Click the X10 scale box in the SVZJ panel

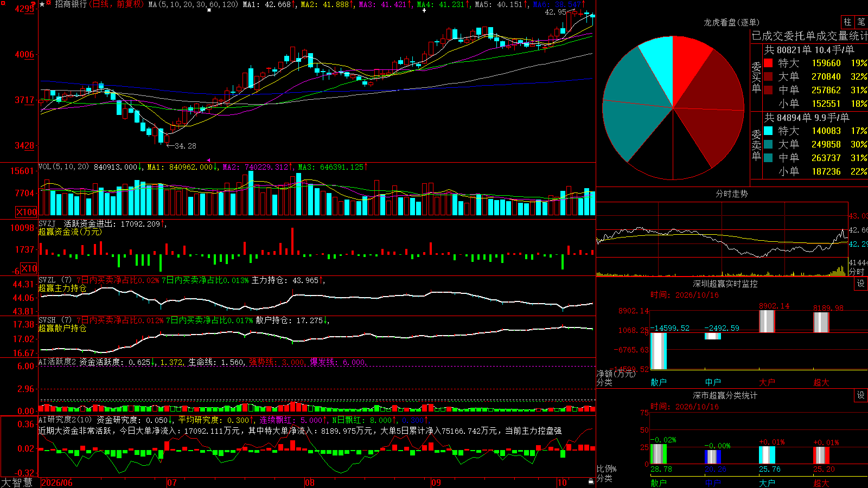29,268
